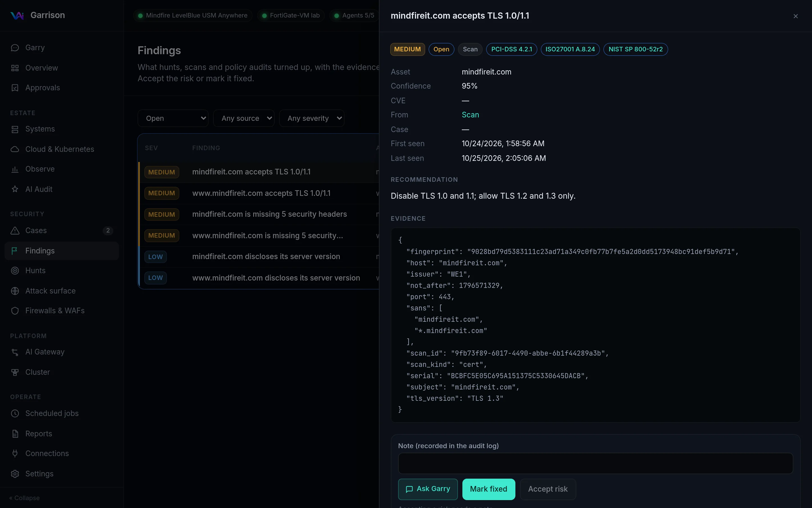The image size is (812, 508).
Task: Click the Cloud & Kubernetes cloud icon
Action: [x=15, y=149]
